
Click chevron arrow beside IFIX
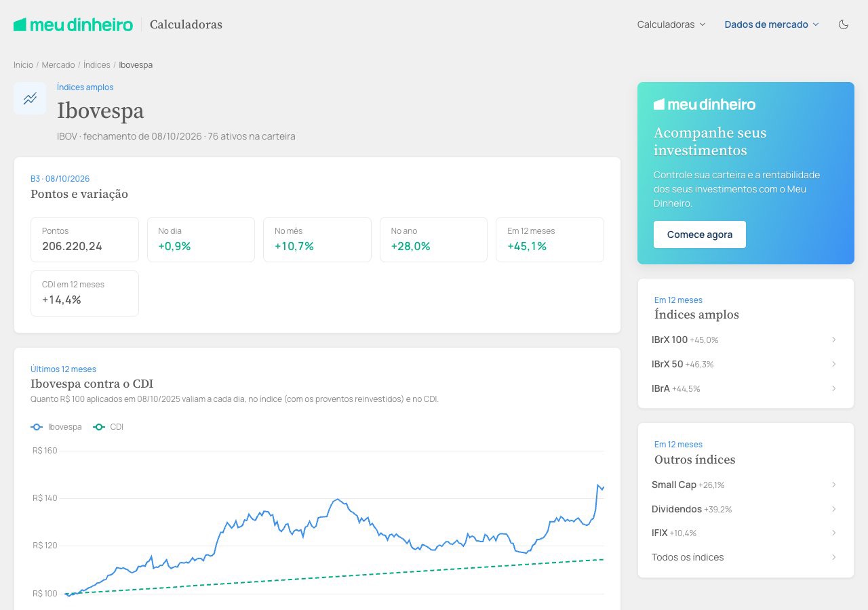pyautogui.click(x=834, y=533)
